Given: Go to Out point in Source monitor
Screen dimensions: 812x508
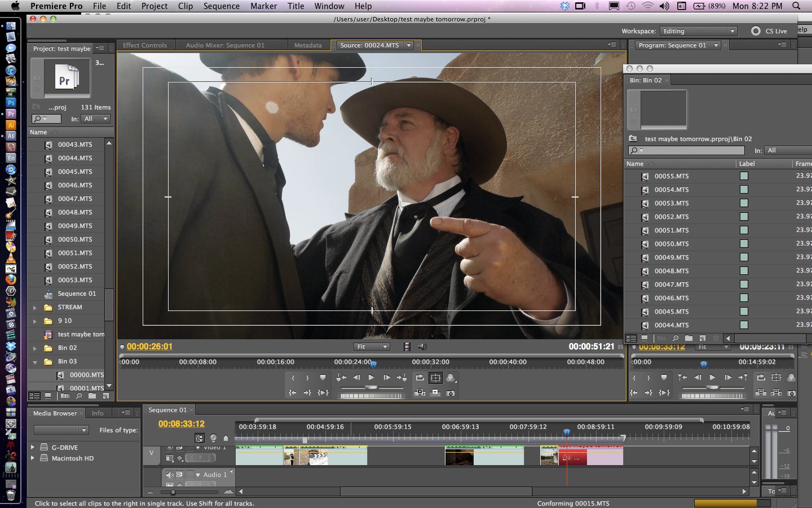Looking at the screenshot, I should coord(307,392).
